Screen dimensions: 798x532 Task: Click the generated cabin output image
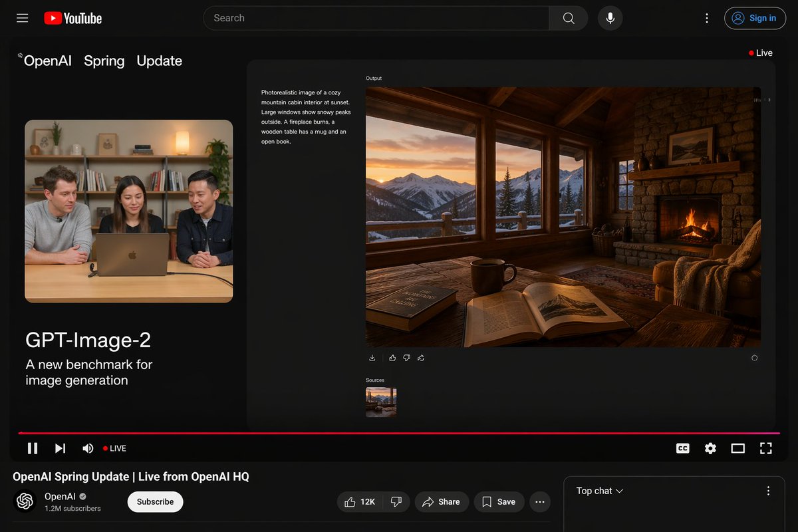click(563, 217)
